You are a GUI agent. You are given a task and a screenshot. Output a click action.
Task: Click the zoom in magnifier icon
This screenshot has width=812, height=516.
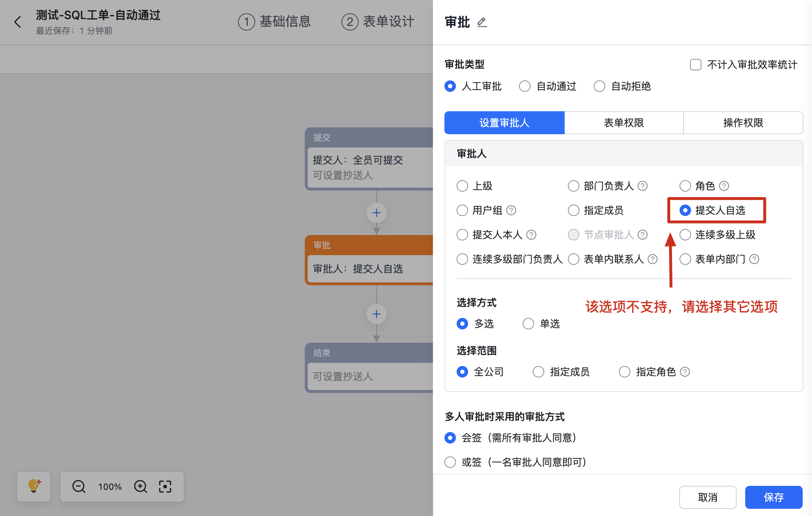tap(140, 487)
